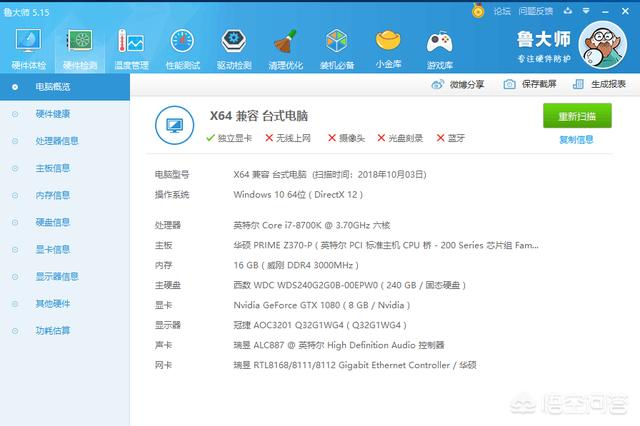Click the Nvidia GeForce GTX 1080 text
Screen dimensions: 640x426
[322, 305]
